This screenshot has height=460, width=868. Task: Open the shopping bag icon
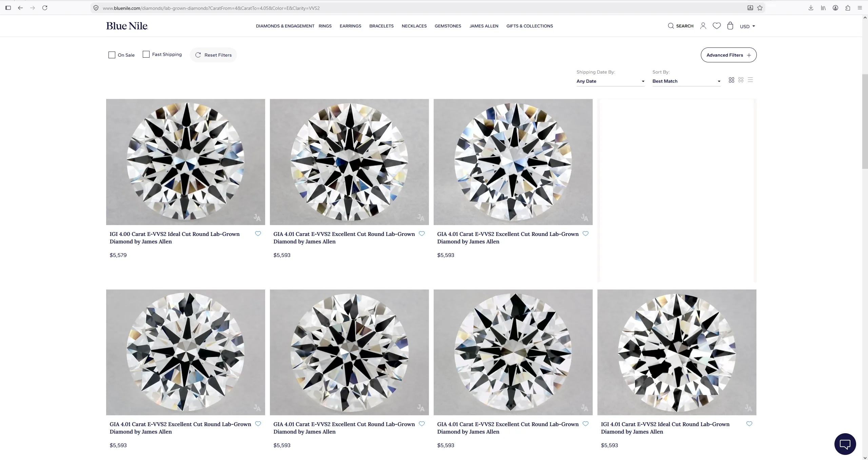pyautogui.click(x=730, y=26)
